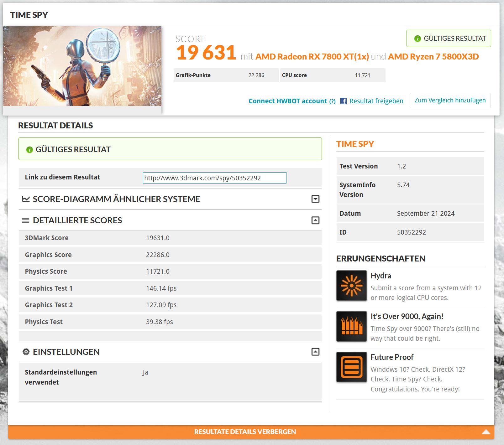This screenshot has height=445, width=504.
Task: Click the (?) help link after HWBOT
Action: click(x=332, y=101)
